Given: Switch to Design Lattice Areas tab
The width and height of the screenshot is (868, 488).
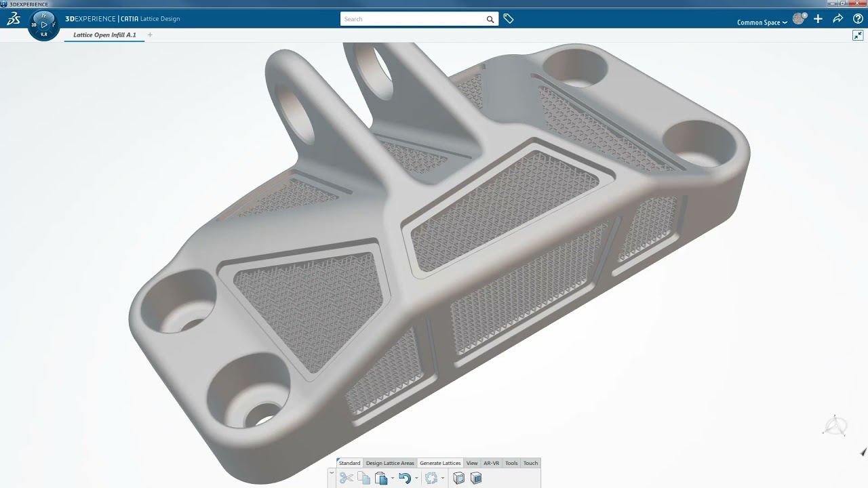Looking at the screenshot, I should (x=390, y=463).
